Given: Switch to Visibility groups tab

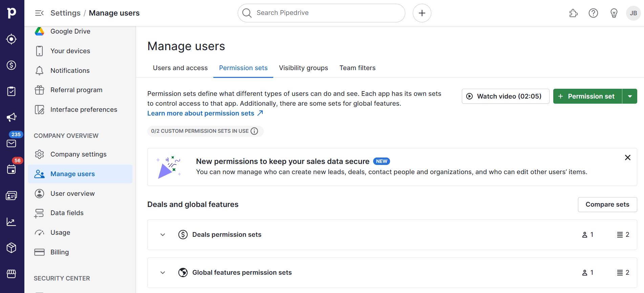Looking at the screenshot, I should tap(303, 68).
